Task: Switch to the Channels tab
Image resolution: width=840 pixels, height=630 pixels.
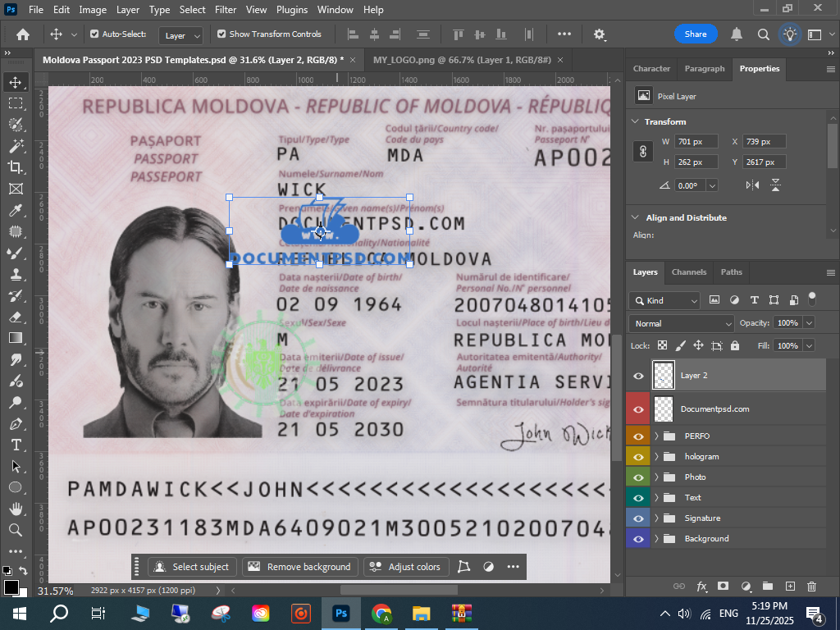Action: 688,272
